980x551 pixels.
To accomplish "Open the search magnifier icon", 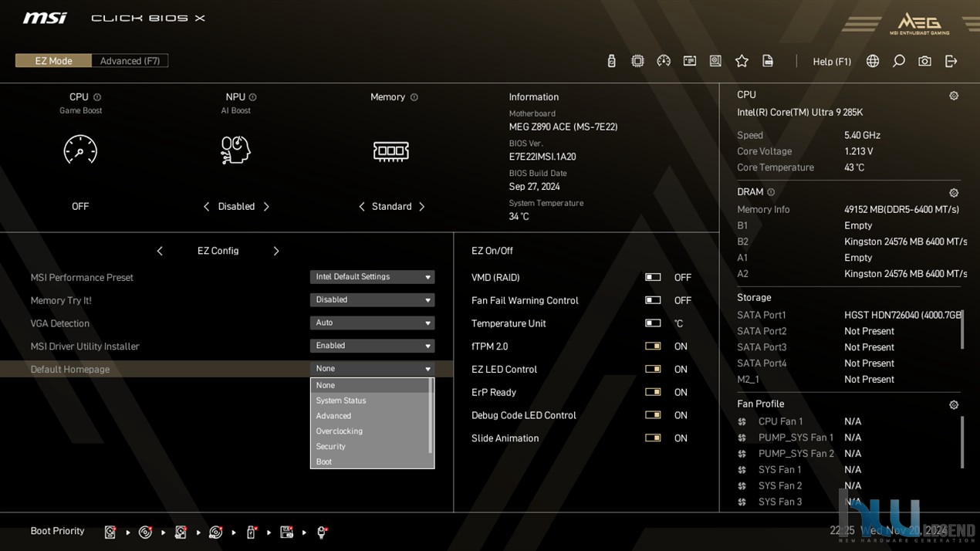I will point(899,61).
